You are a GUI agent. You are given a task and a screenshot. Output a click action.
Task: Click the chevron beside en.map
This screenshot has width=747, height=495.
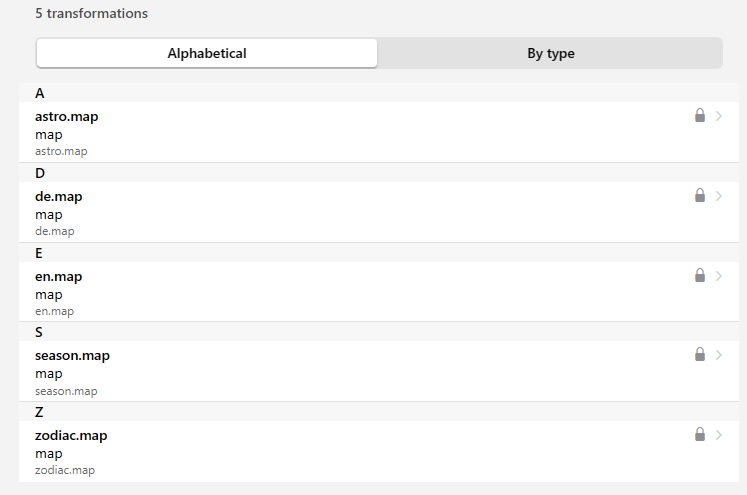719,275
